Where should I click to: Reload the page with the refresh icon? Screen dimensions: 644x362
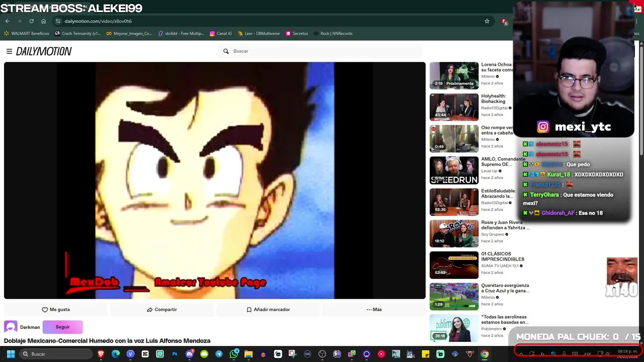[x=31, y=21]
